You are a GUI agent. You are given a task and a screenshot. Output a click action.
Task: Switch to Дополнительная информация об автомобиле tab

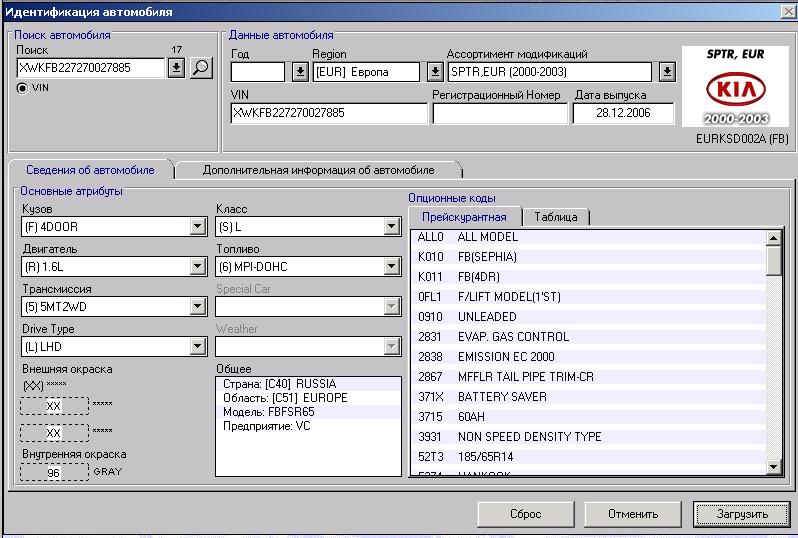coord(318,170)
